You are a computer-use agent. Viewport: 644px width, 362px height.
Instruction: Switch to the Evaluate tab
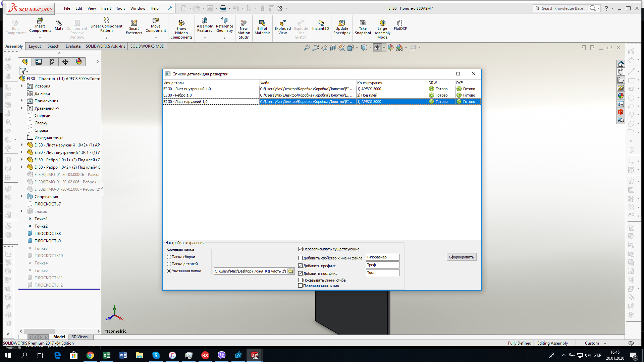pyautogui.click(x=73, y=46)
